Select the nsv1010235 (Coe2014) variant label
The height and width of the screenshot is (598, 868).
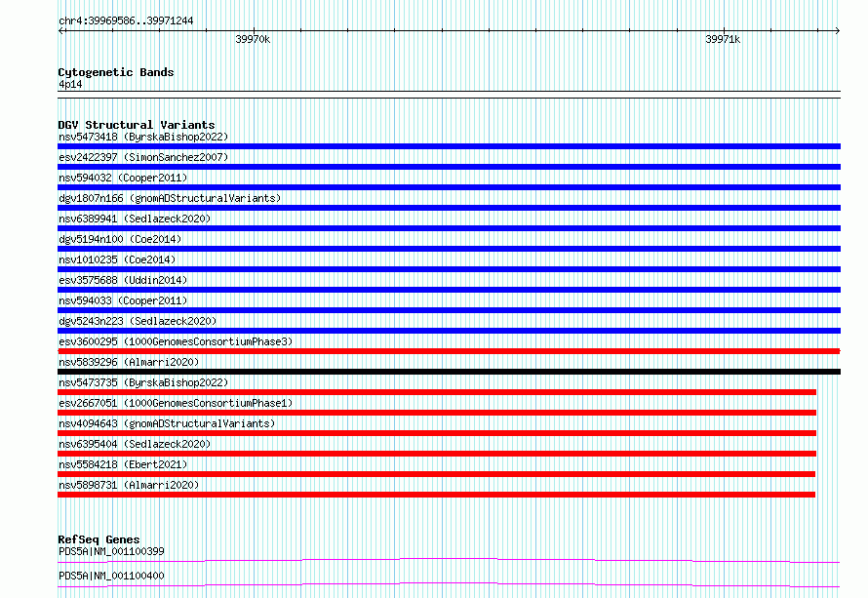pyautogui.click(x=117, y=259)
